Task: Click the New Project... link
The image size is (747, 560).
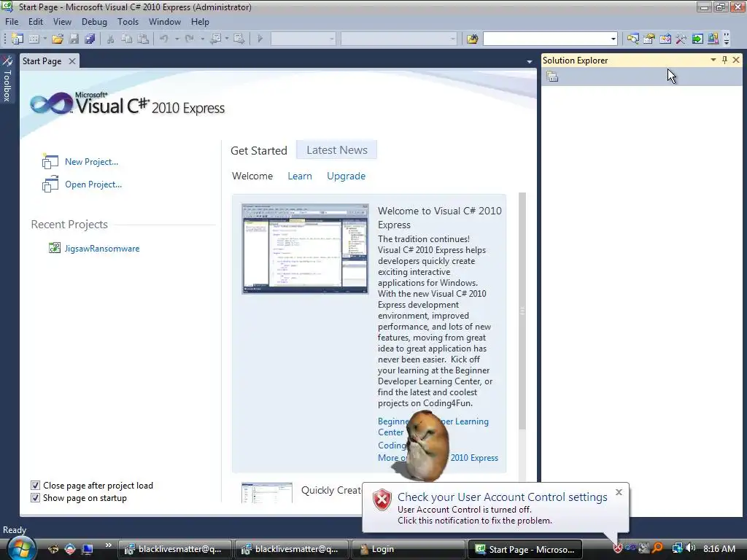Action: [91, 162]
